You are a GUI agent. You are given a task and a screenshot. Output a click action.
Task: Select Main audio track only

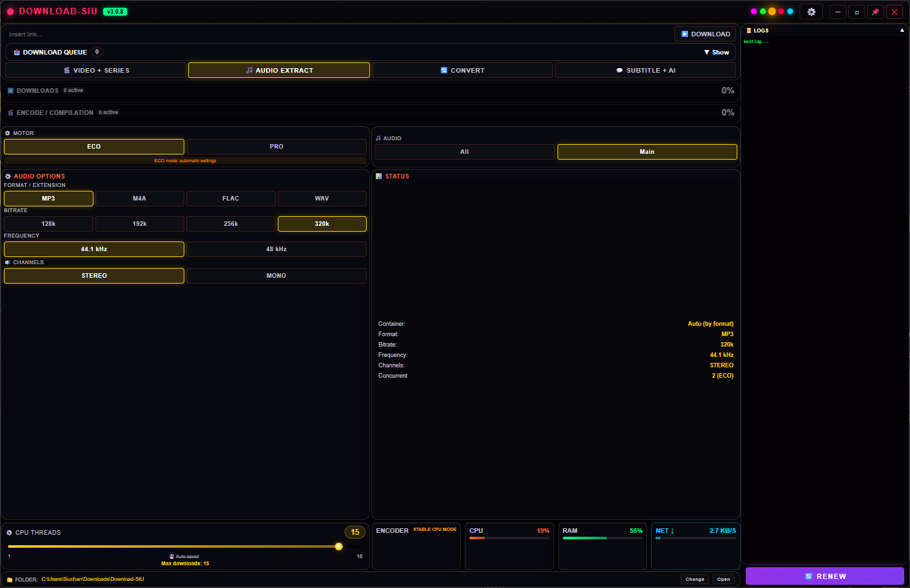tap(647, 152)
